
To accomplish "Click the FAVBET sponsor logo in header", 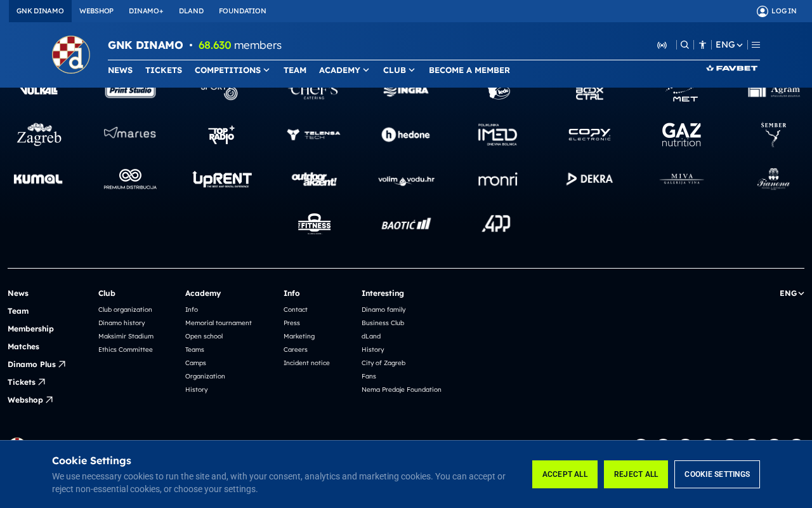I will tap(732, 68).
